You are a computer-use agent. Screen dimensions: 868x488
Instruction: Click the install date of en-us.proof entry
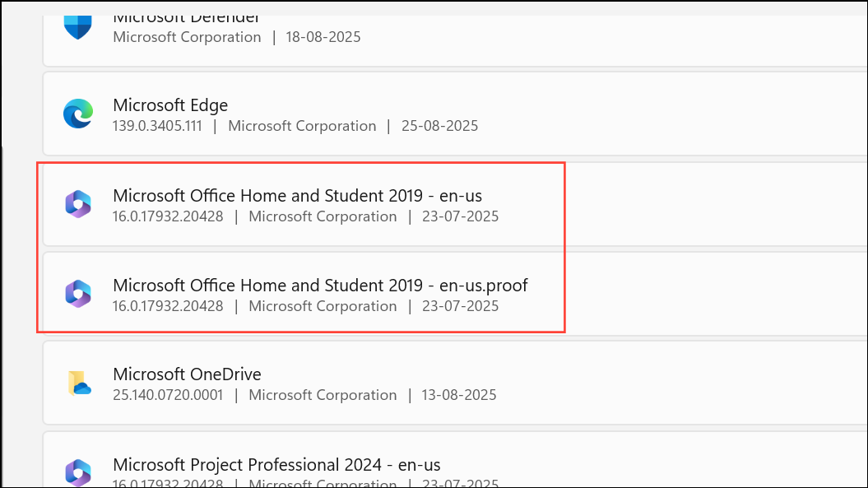460,306
